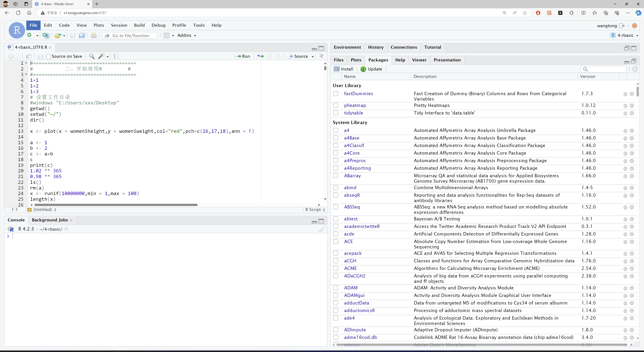Click the Run button
The image size is (644, 352).
coord(242,57)
